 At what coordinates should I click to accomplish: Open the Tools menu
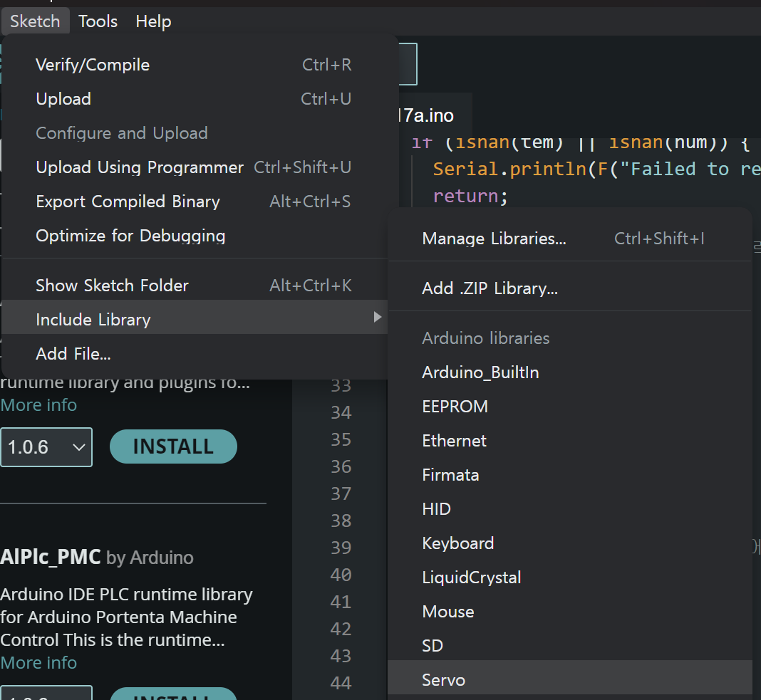tap(98, 21)
